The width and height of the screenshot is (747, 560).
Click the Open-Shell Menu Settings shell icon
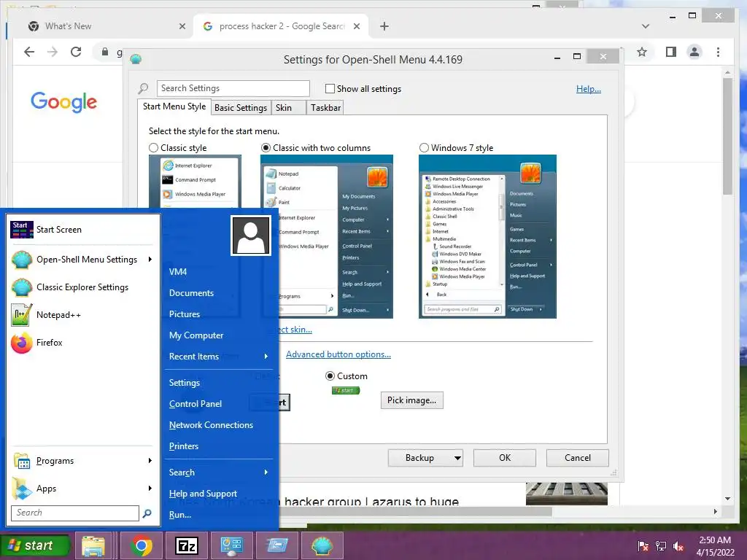pos(22,260)
